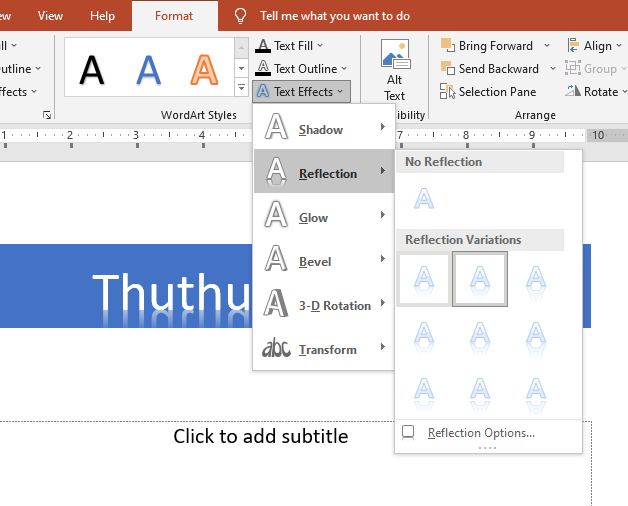Select third reflection variation in bottom row
Screen dimensions: 628x506
pyautogui.click(x=536, y=391)
